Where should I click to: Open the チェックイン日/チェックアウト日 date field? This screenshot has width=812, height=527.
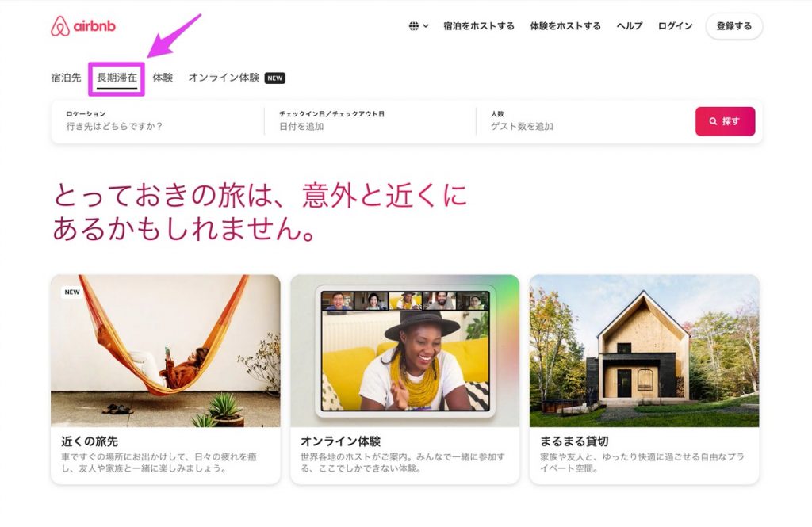point(370,121)
